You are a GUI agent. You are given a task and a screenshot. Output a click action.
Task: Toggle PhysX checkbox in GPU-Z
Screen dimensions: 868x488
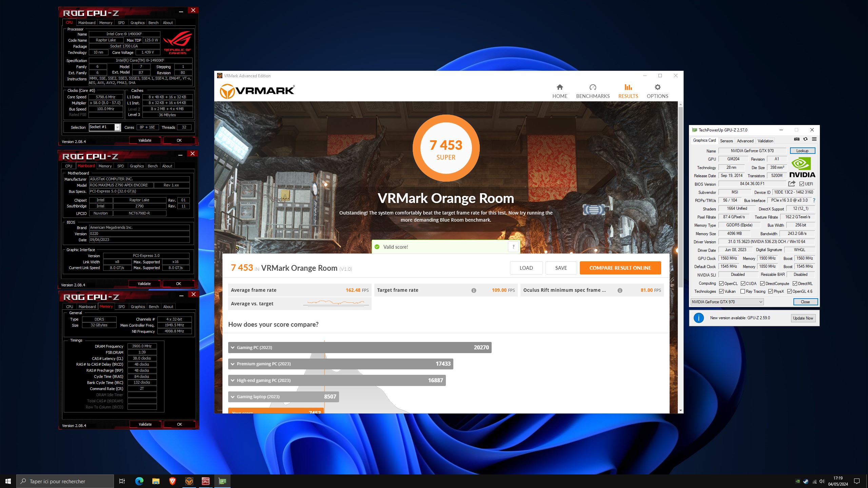tap(770, 291)
